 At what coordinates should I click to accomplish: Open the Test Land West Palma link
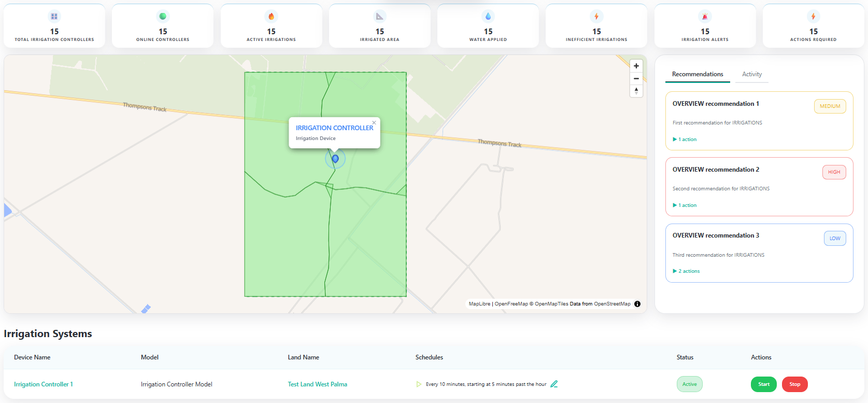tap(318, 384)
